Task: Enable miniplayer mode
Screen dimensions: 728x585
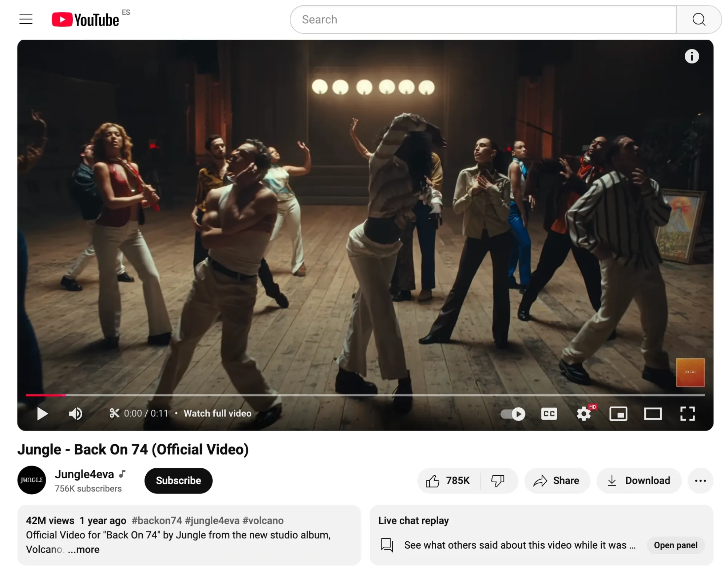Action: coord(618,414)
